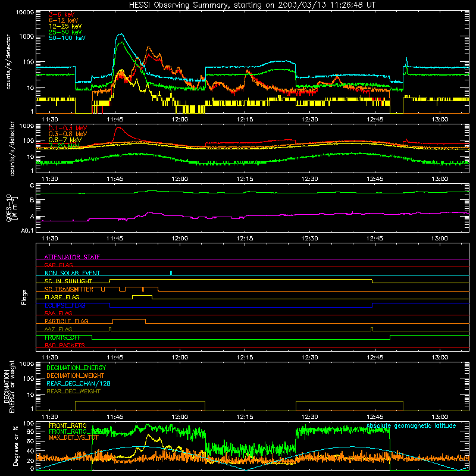Select the ECLIPSE_FLAG label

pos(65,305)
